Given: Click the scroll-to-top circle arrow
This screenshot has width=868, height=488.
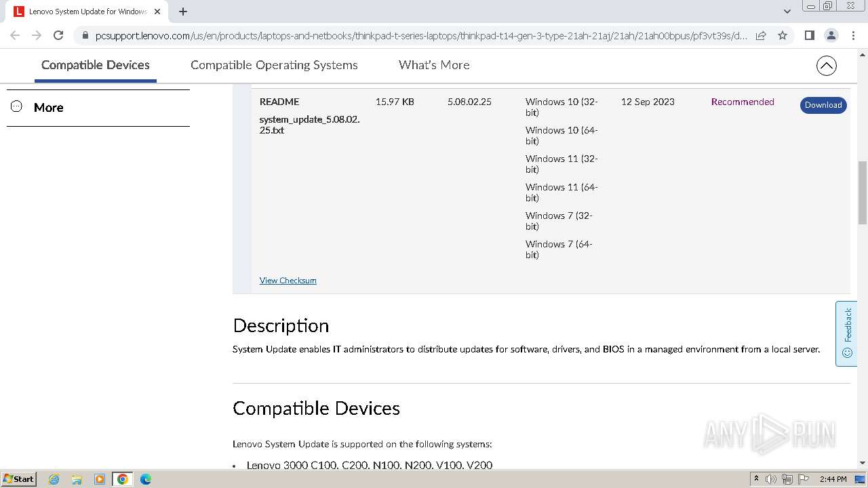Looking at the screenshot, I should point(826,66).
